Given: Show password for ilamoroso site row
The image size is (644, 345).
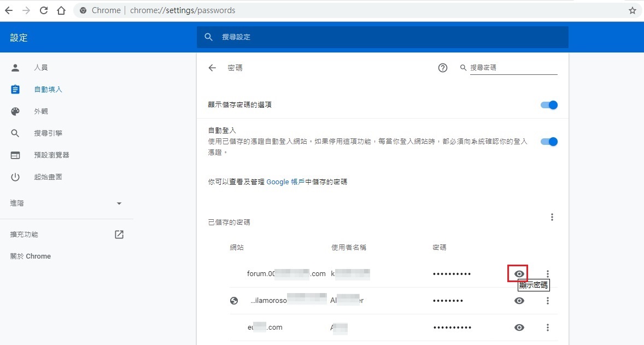Looking at the screenshot, I should point(519,301).
